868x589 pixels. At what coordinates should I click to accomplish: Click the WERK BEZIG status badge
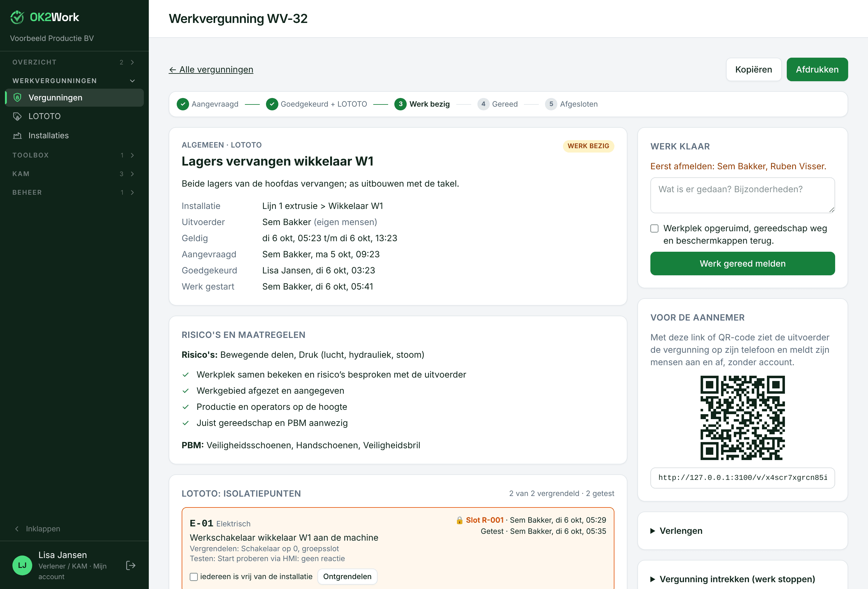click(588, 146)
